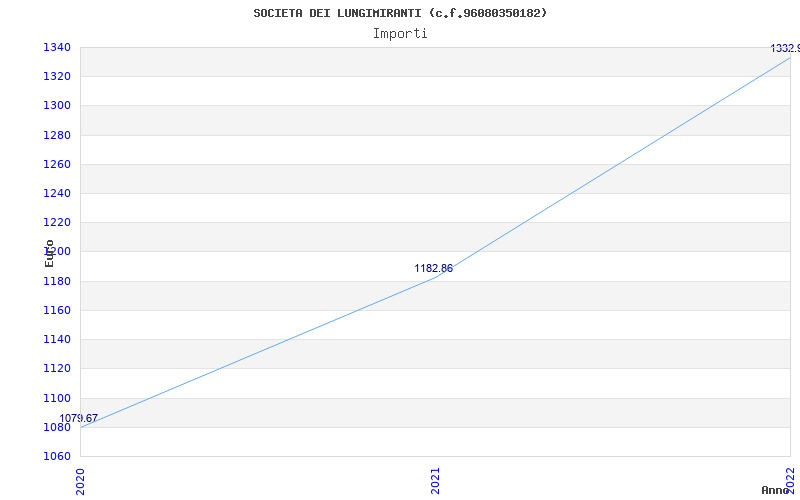The height and width of the screenshot is (500, 800).
Task: Click the Importi subtitle
Action: [x=400, y=34]
